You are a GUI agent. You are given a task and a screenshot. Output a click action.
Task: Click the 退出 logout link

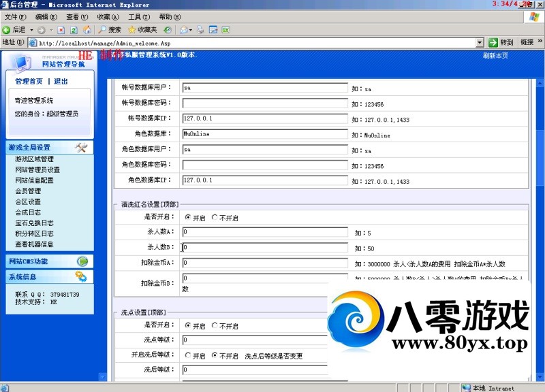tap(61, 81)
